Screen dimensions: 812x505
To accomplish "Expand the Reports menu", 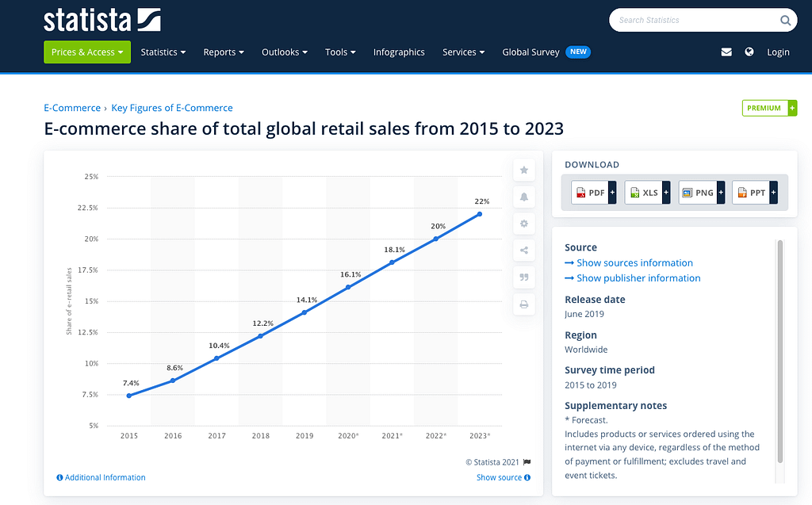I will point(223,52).
